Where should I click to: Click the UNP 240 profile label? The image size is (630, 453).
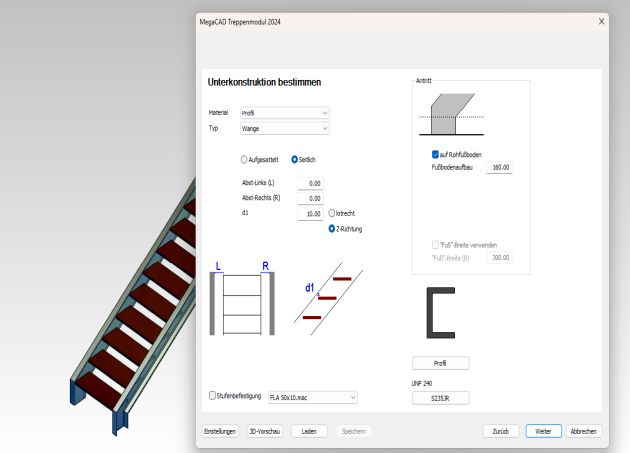[421, 383]
